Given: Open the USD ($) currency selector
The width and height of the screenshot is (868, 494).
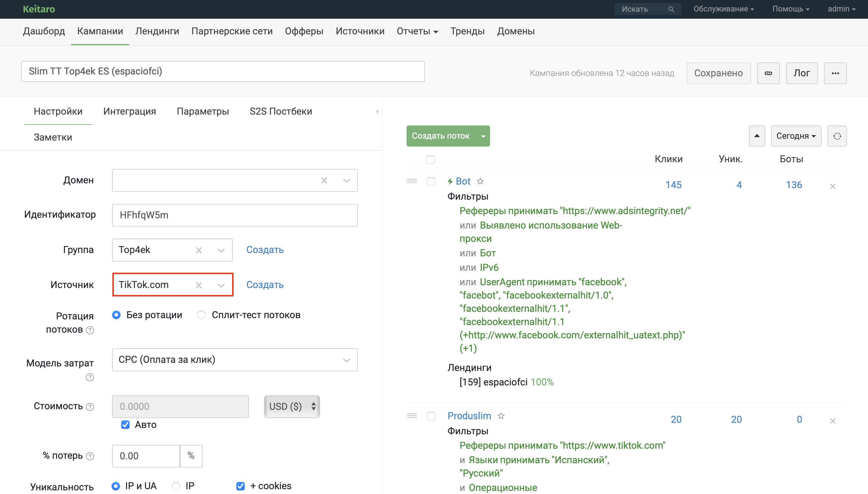Looking at the screenshot, I should (292, 407).
